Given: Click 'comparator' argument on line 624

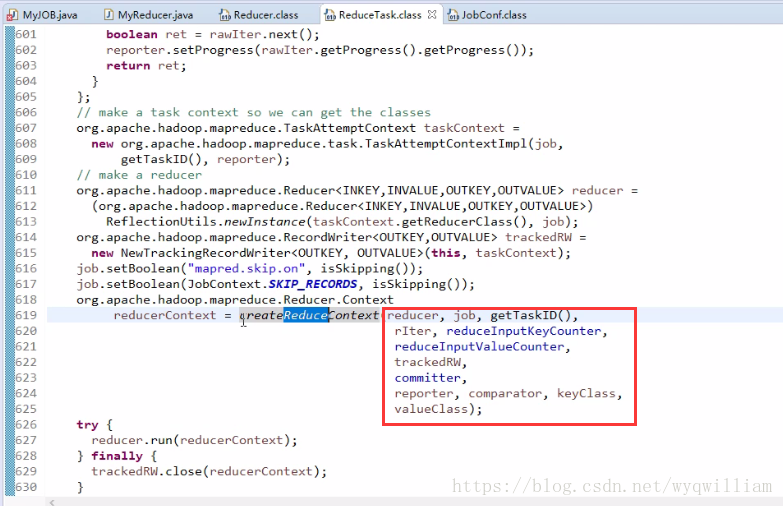Looking at the screenshot, I should (505, 394).
